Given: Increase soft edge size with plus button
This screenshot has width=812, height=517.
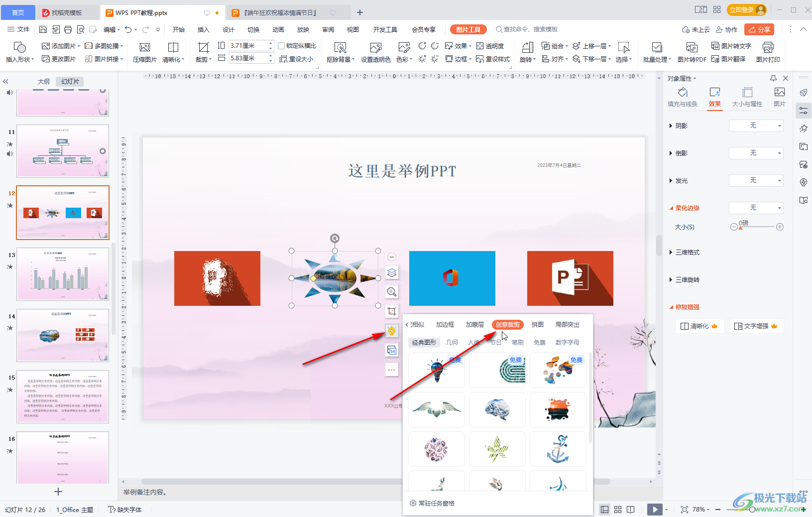Looking at the screenshot, I should click(780, 227).
